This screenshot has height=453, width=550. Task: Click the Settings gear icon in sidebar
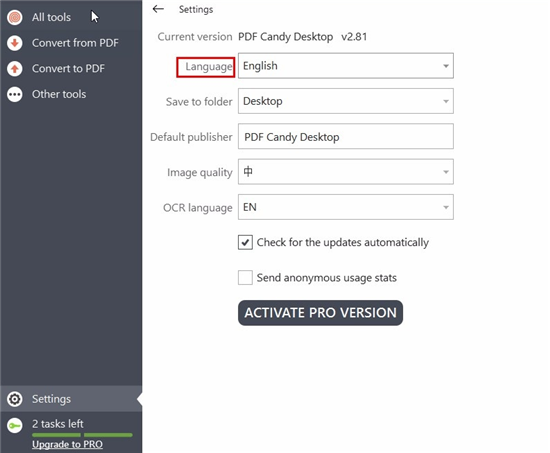point(15,399)
